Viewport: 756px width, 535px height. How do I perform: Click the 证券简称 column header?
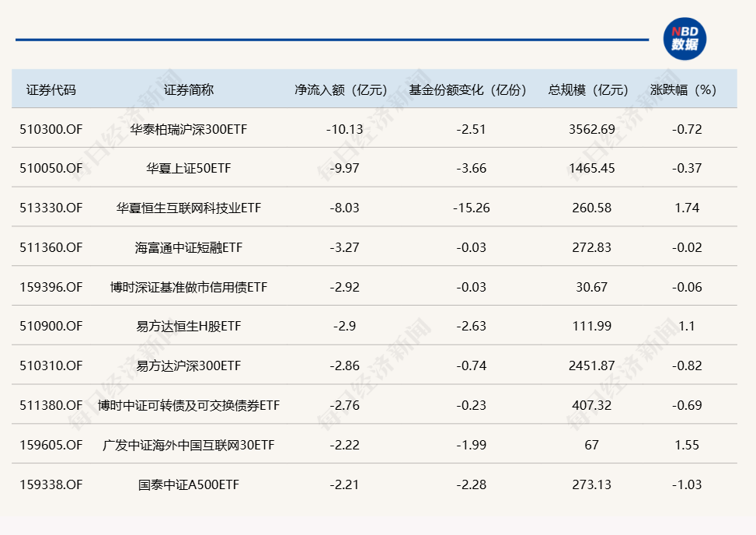click(189, 89)
